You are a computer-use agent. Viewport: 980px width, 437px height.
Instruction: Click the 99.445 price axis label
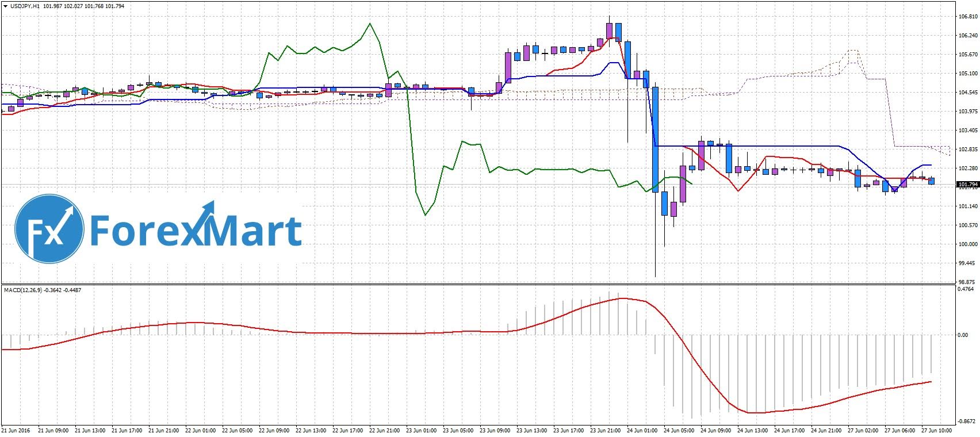[966, 263]
